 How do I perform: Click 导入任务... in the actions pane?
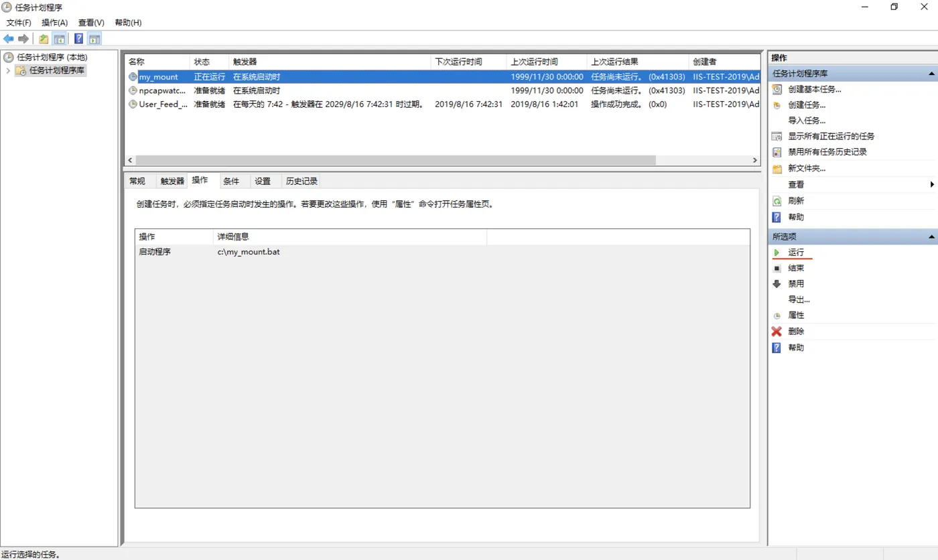(x=807, y=121)
